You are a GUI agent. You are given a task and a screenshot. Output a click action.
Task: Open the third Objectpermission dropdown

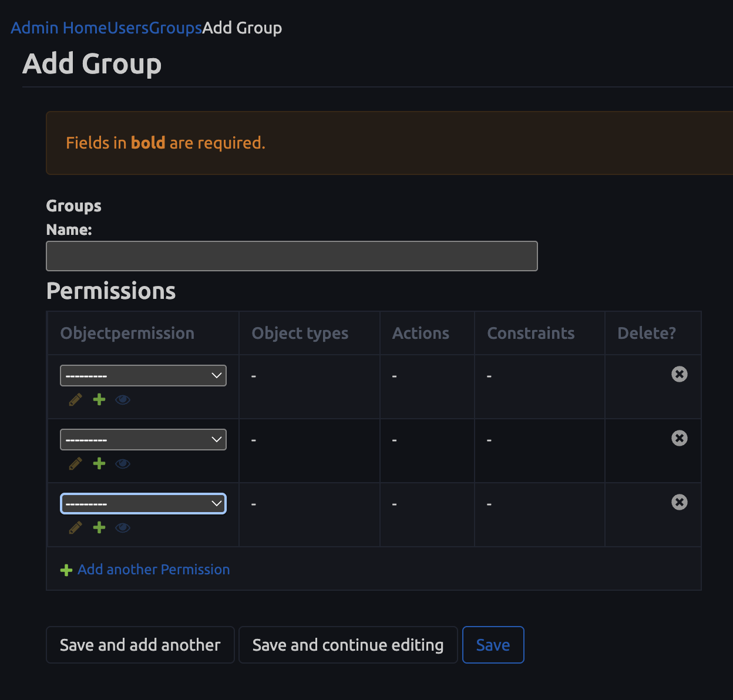[x=143, y=503]
